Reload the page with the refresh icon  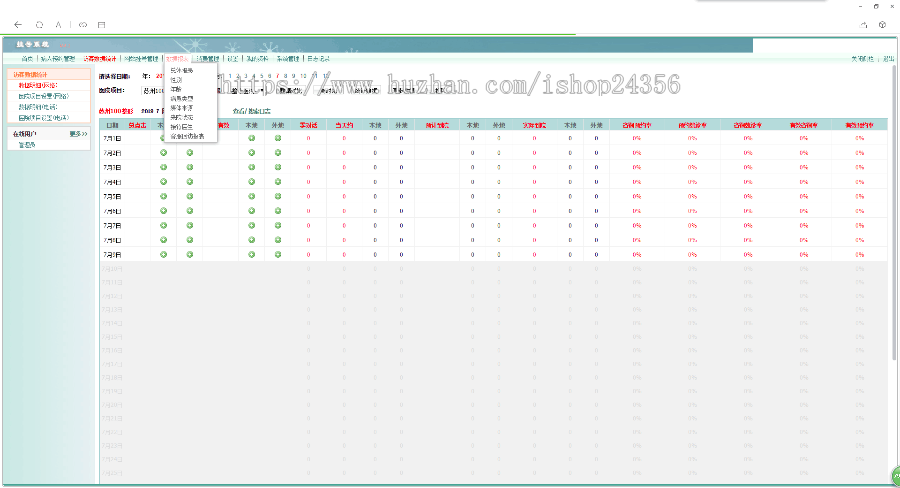point(39,25)
